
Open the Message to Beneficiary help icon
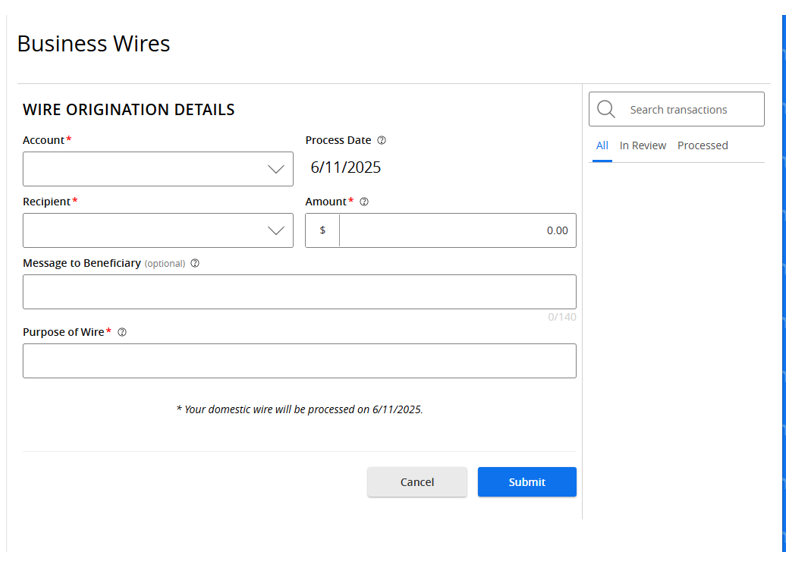(x=195, y=264)
